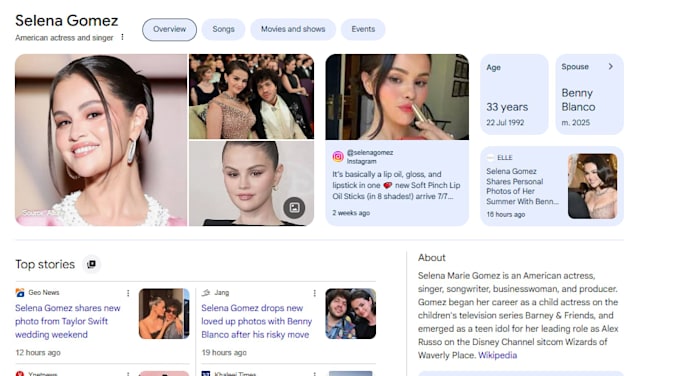Click the Age 33 years card
Image resolution: width=680 pixels, height=376 pixels.
514,94
